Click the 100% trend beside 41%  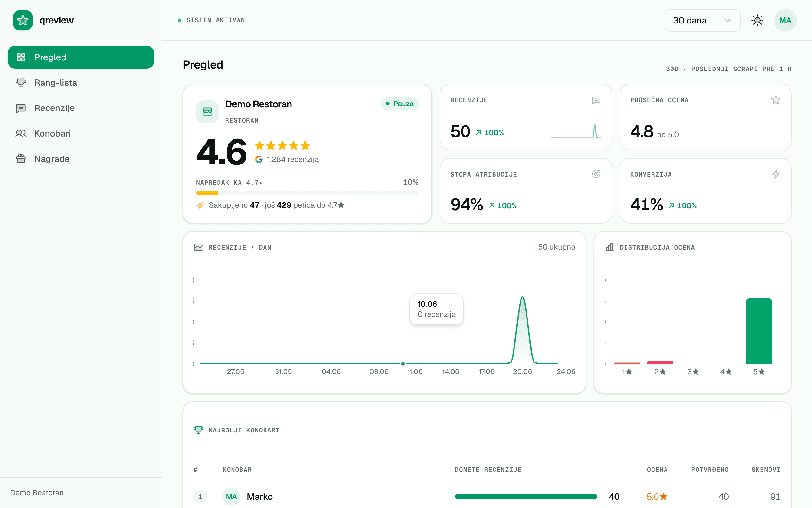[683, 206]
